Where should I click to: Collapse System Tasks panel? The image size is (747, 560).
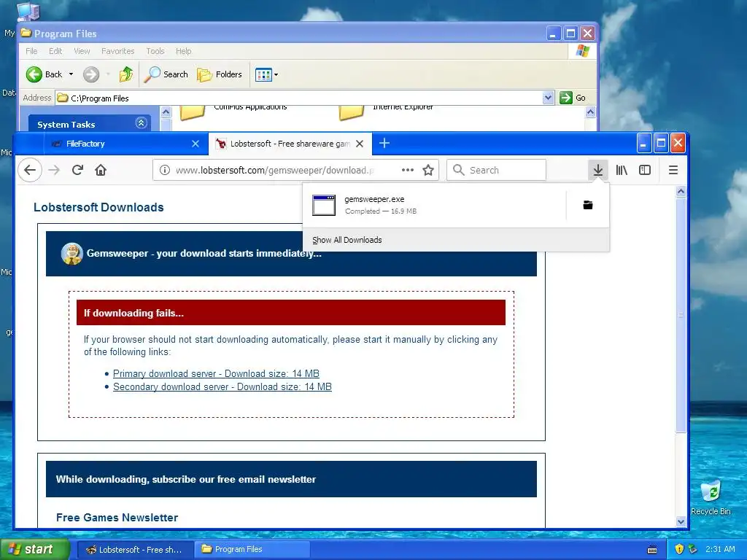141,123
